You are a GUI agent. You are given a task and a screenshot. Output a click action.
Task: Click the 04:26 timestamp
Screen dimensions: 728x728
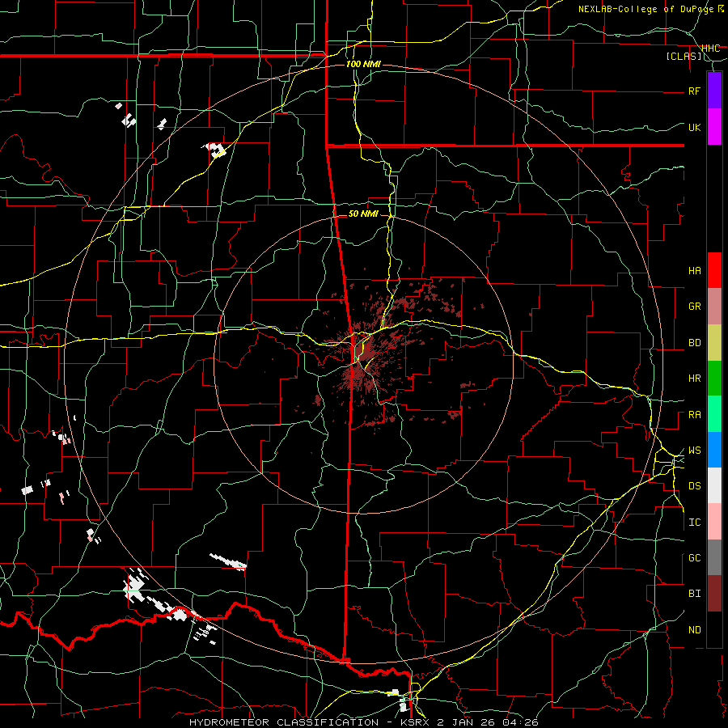tap(522, 722)
